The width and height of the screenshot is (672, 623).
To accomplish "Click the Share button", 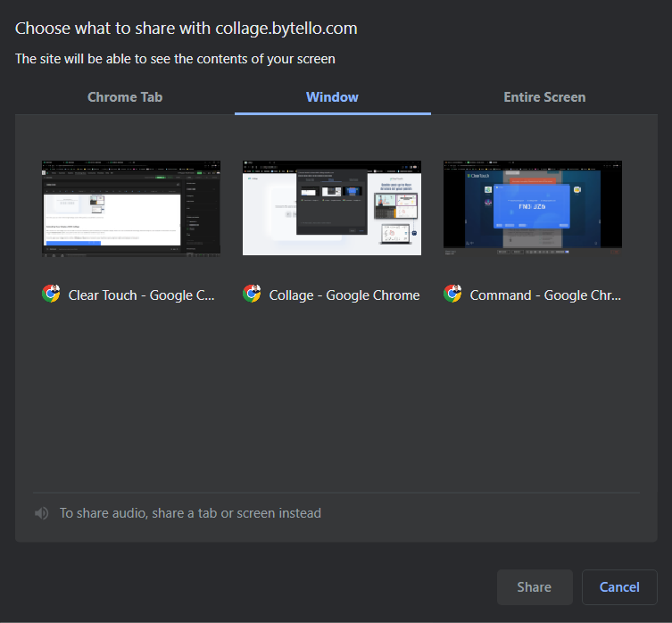I will [535, 587].
